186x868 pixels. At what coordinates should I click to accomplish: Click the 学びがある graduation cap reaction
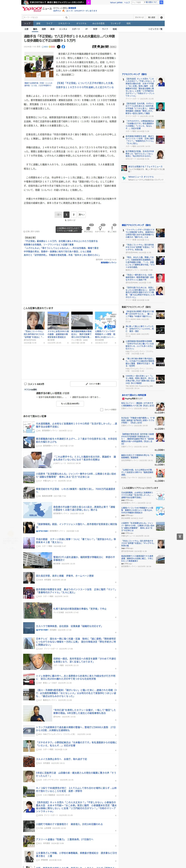point(89,228)
